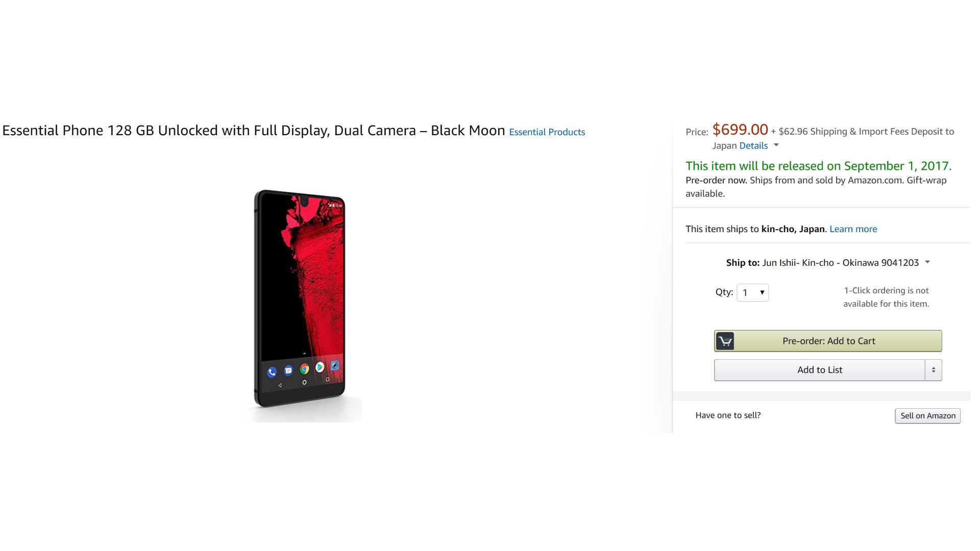980x551 pixels.
Task: Open the Essential Products brand link
Action: pos(547,132)
